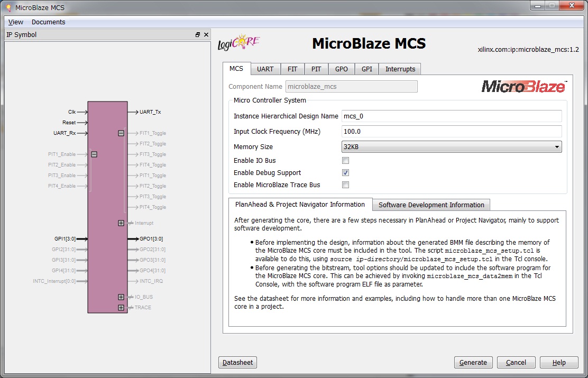The image size is (588, 378).
Task: Open the Documents menu
Action: tap(48, 22)
